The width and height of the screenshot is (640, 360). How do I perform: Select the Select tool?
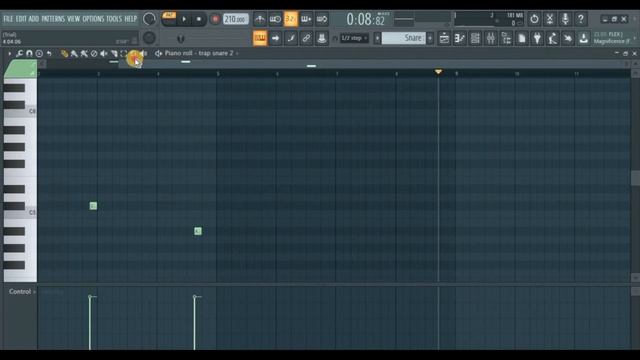pyautogui.click(x=124, y=53)
